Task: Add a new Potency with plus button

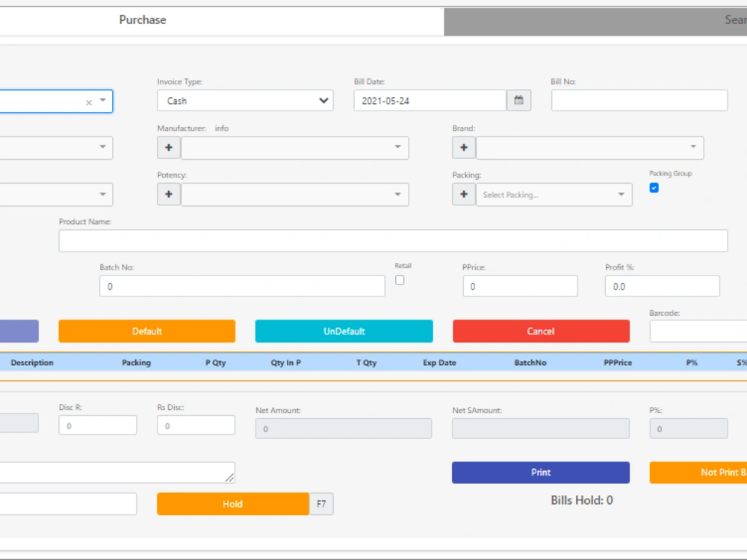Action: 169,194
